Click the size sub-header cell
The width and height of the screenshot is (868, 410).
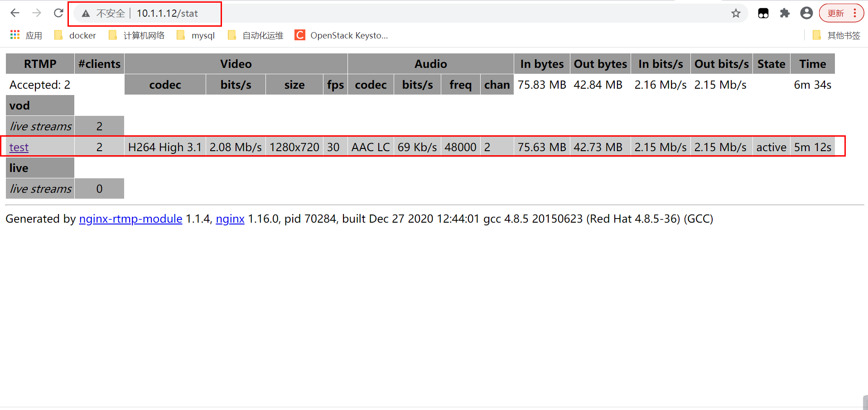[294, 85]
